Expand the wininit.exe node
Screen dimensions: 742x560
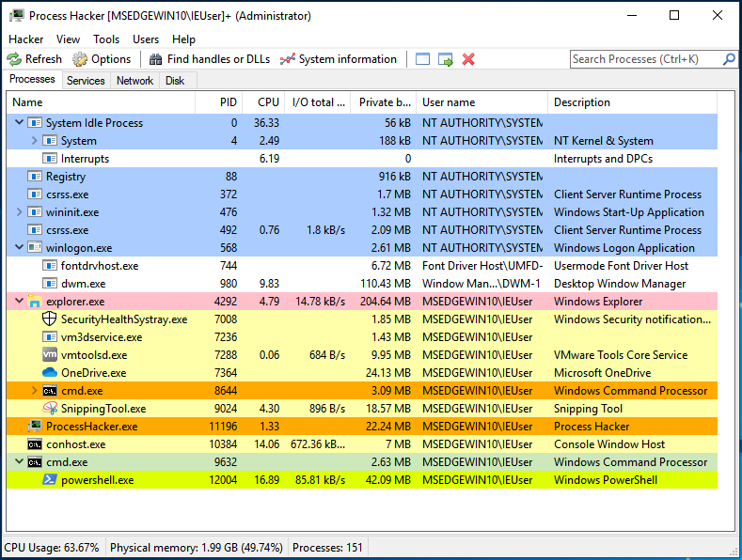(20, 212)
